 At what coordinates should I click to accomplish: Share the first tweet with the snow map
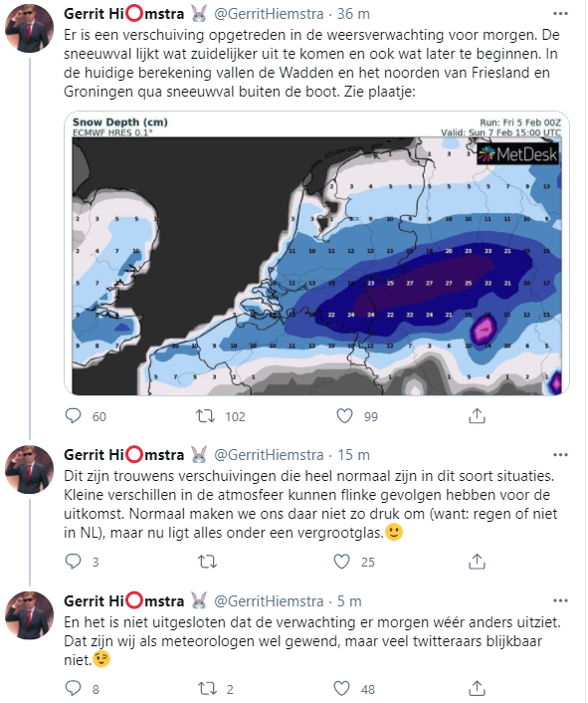click(477, 415)
